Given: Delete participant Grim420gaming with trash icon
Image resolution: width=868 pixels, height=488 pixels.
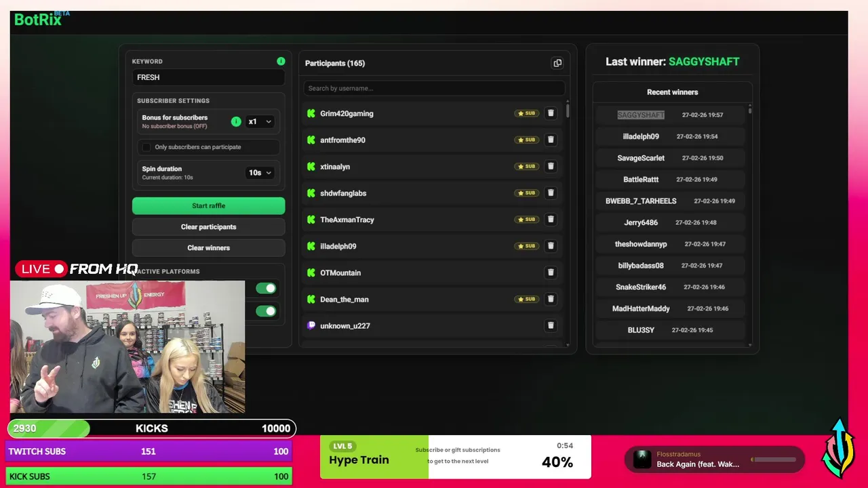Looking at the screenshot, I should coord(551,113).
